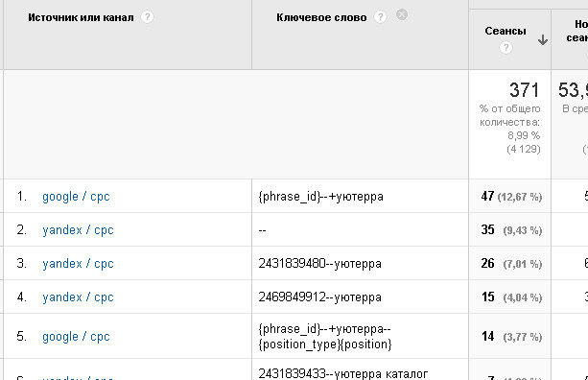Open google / cpc link in row 5
588x380 pixels.
tap(76, 337)
